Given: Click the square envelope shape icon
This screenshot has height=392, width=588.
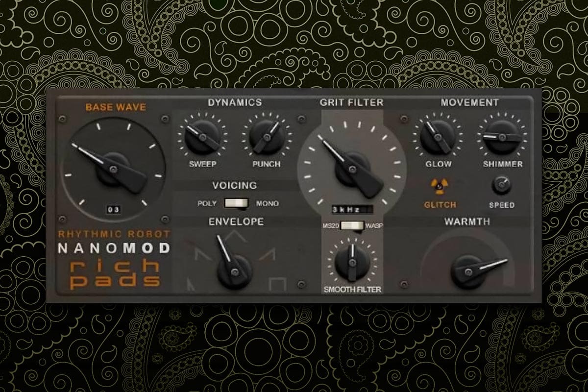Looking at the screenshot, I should pos(278,284).
